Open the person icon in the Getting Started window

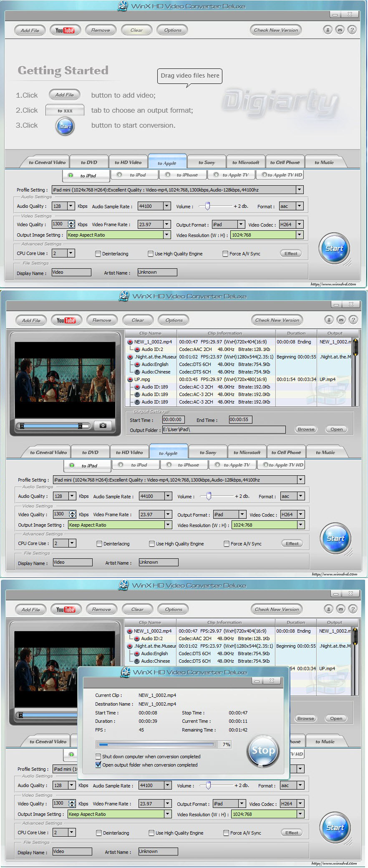point(328,30)
